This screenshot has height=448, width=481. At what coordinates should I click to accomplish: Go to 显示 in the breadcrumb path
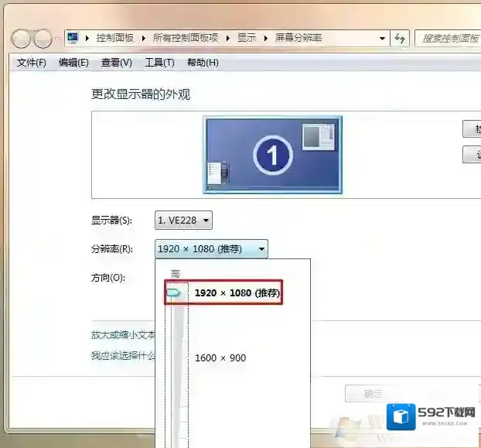pyautogui.click(x=247, y=38)
